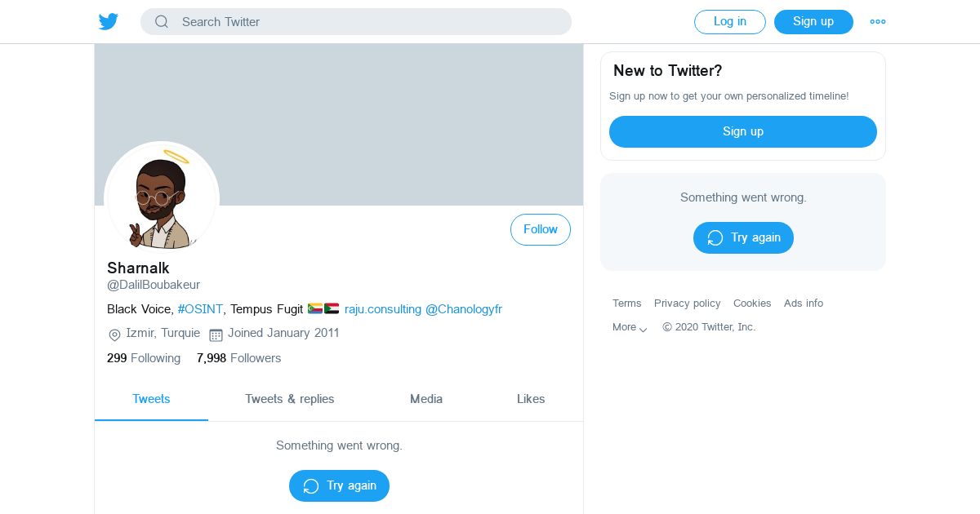Click the Search Twitter input field
Image resolution: width=980 pixels, height=514 pixels.
pos(367,22)
